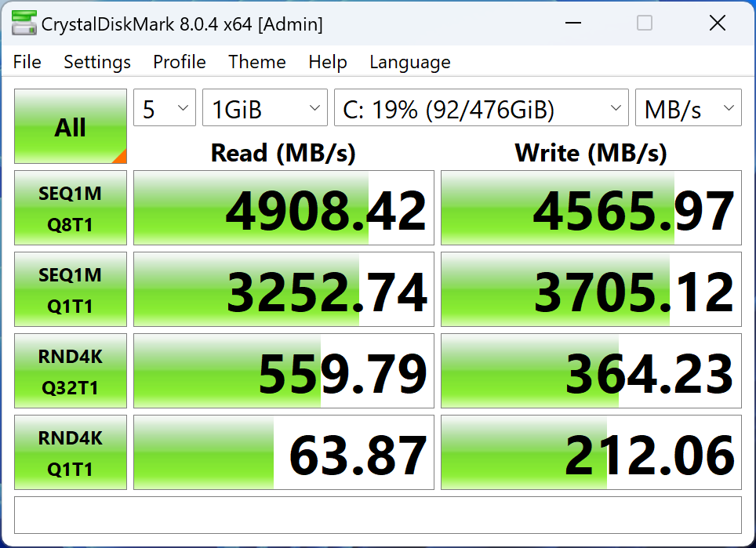Click the empty comment field at bottom

click(x=378, y=515)
